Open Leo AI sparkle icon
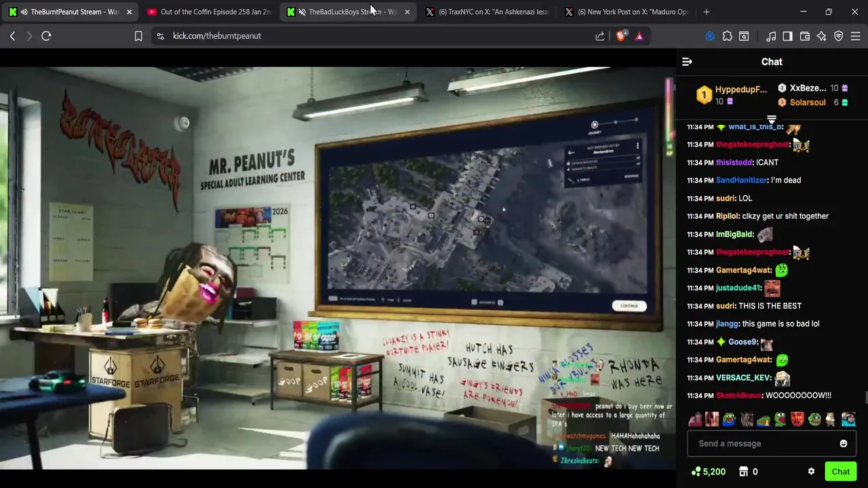This screenshot has height=488, width=868. click(x=821, y=36)
